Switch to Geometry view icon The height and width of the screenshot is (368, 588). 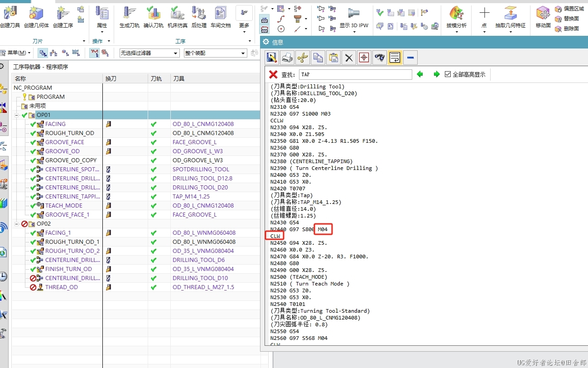tap(65, 53)
